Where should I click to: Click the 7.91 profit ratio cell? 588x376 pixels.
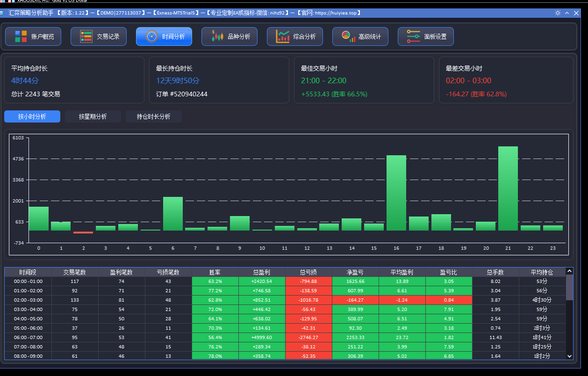[449, 310]
